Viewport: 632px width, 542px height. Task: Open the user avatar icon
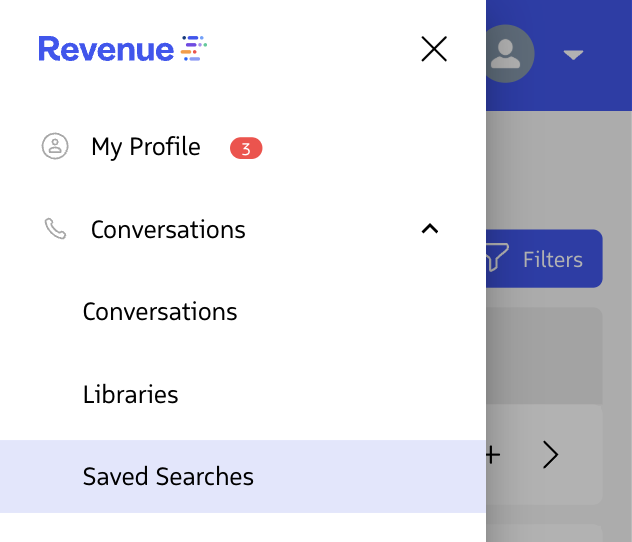click(x=508, y=54)
